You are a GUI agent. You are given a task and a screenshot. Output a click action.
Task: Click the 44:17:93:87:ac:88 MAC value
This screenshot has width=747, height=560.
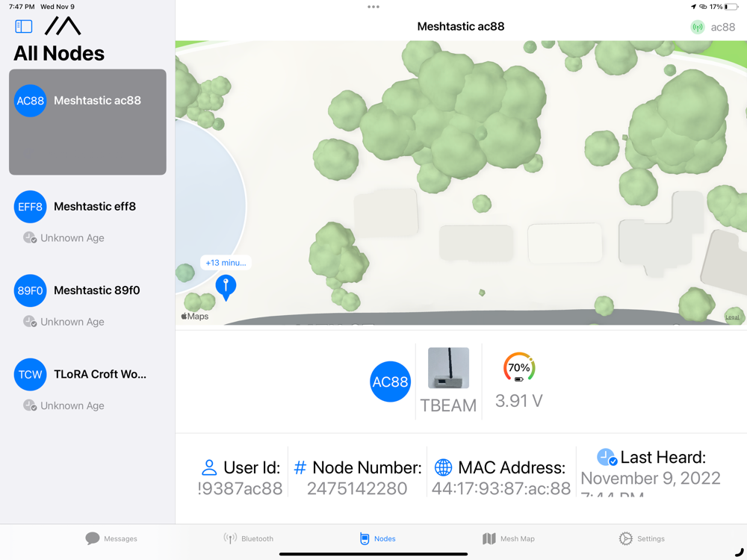coord(501,488)
